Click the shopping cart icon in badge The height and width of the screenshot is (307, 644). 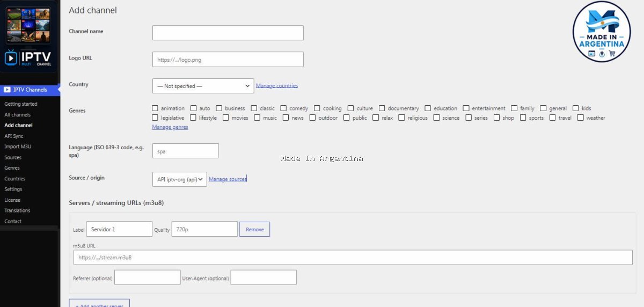pos(611,54)
